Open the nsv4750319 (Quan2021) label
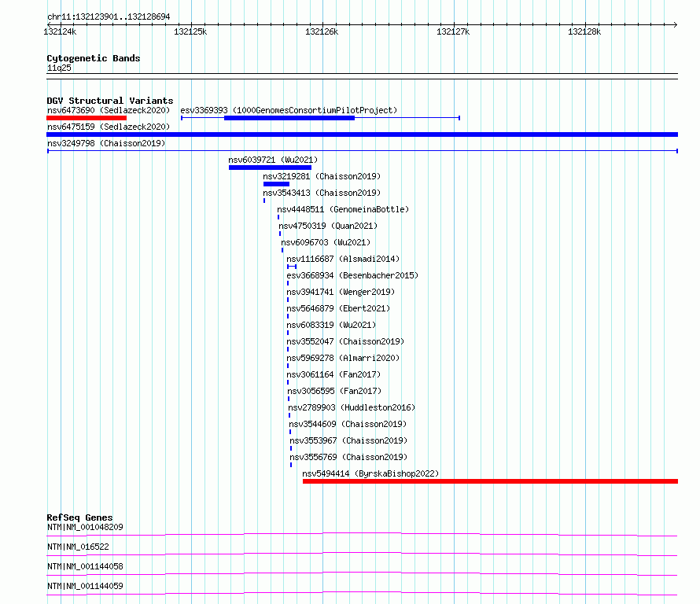Image resolution: width=700 pixels, height=604 pixels. point(328,226)
